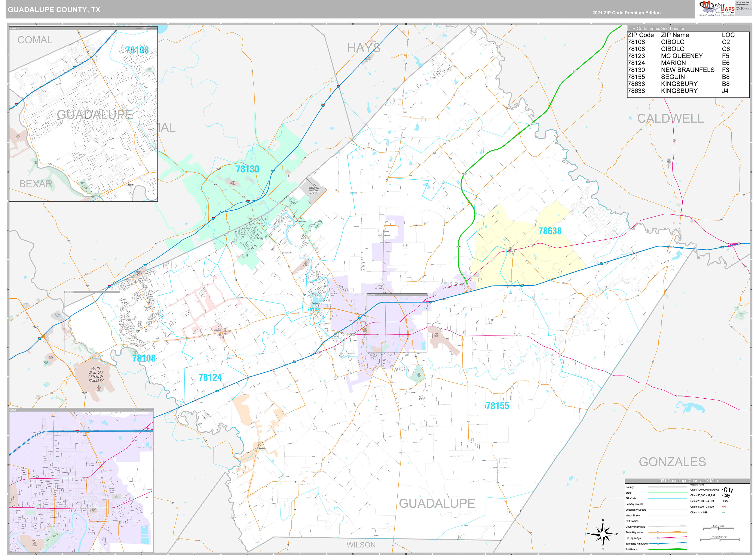Viewport: 756px width, 556px height.
Task: Click the 78638 ZIP label on the map
Action: 550,231
